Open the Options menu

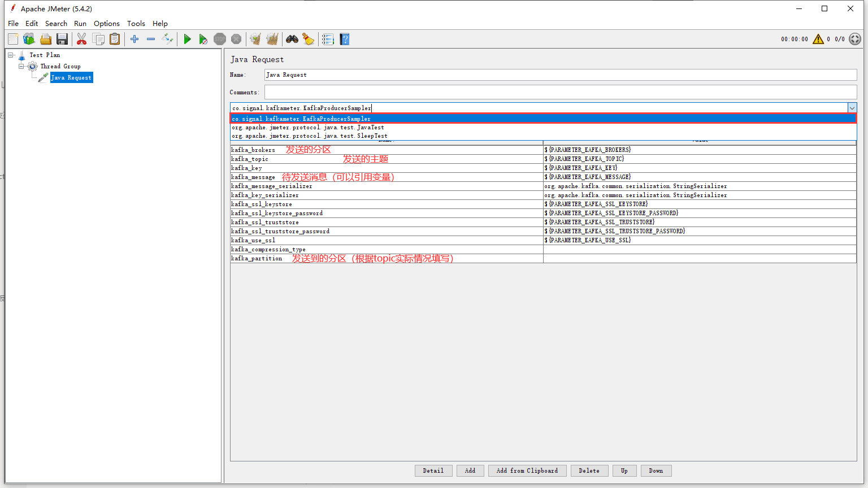point(107,23)
